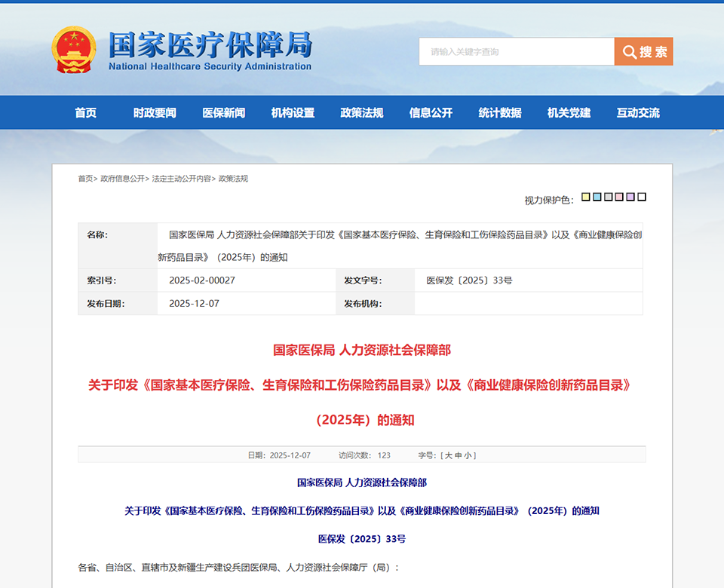Open the 政策法规 navigation tab
724x588 pixels.
click(x=360, y=112)
